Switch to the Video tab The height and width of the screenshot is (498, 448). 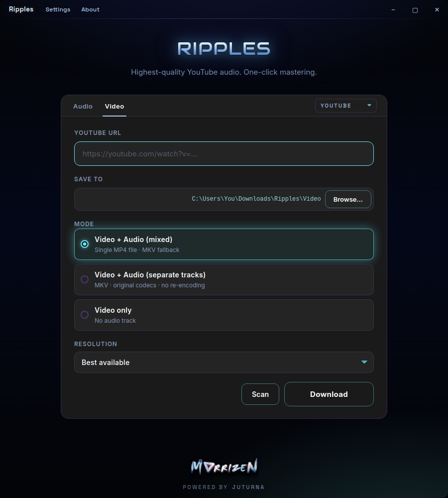pos(114,107)
